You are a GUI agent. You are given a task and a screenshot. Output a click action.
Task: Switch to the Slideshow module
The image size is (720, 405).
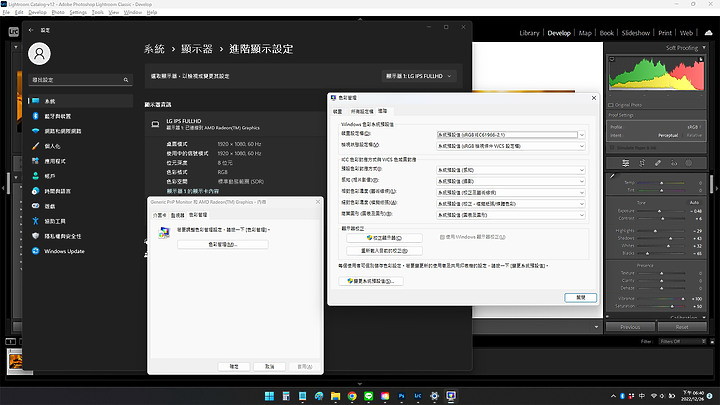click(x=636, y=33)
